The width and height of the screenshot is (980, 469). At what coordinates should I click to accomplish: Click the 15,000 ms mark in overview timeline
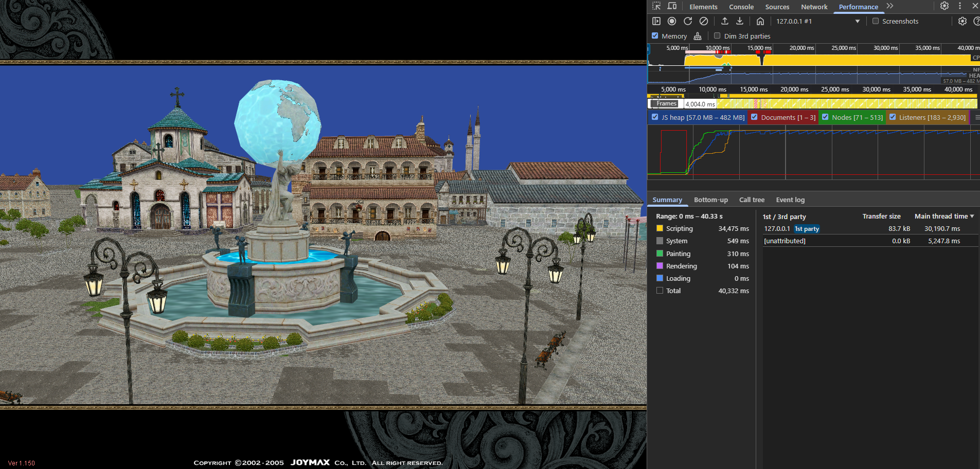759,48
